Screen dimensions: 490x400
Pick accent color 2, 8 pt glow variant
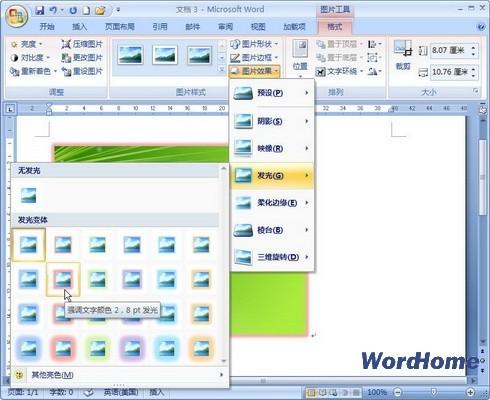[63, 279]
